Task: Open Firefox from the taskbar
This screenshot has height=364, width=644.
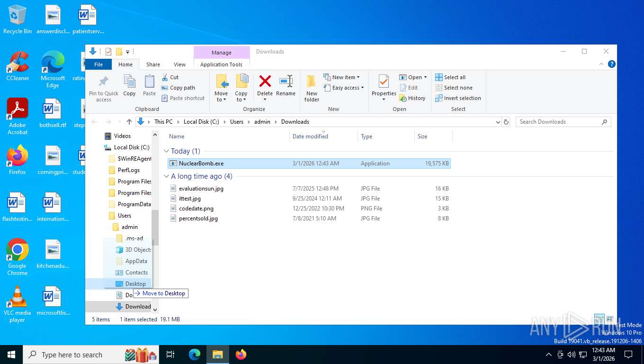Action: (x=241, y=354)
